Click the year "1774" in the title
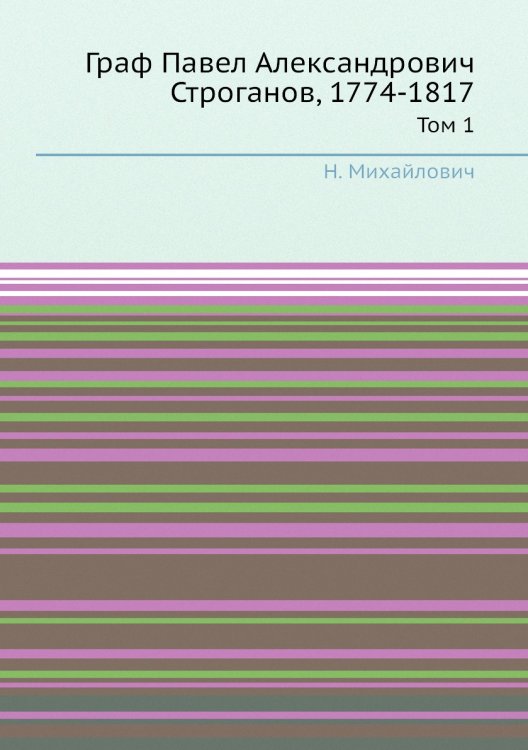 (x=365, y=93)
